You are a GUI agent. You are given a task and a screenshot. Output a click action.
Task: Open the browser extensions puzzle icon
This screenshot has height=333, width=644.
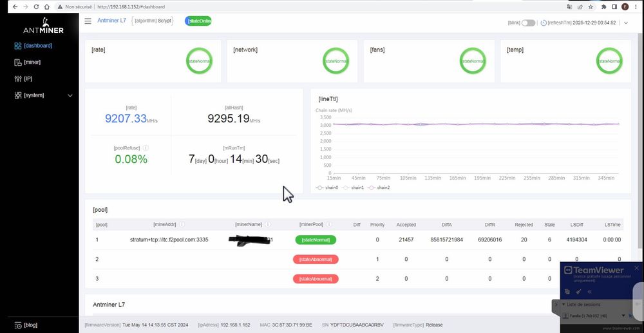click(x=603, y=7)
